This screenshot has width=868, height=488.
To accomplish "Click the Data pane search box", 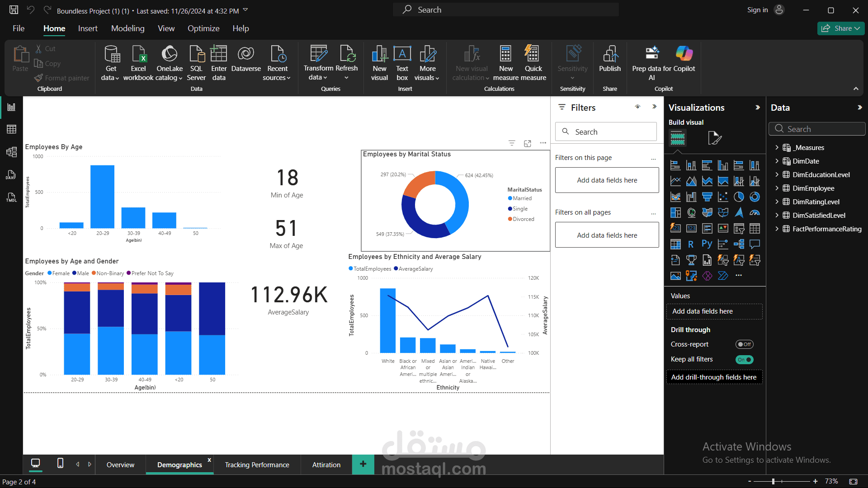I will [x=817, y=129].
